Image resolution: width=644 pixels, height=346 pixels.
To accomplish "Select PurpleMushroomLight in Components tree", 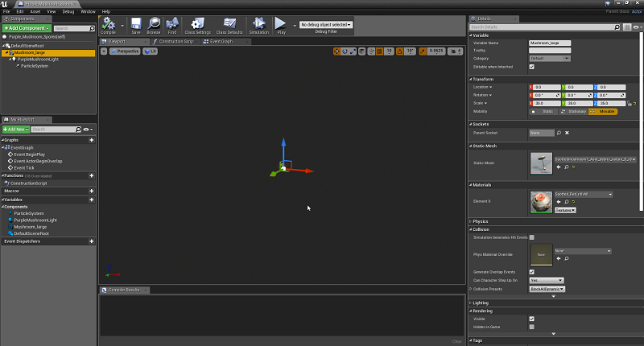I will 38,59.
